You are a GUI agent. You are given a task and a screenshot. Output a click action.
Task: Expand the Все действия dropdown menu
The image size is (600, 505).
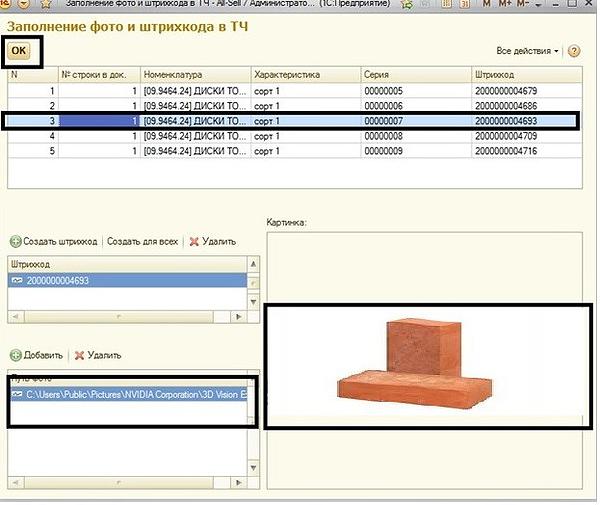point(528,50)
